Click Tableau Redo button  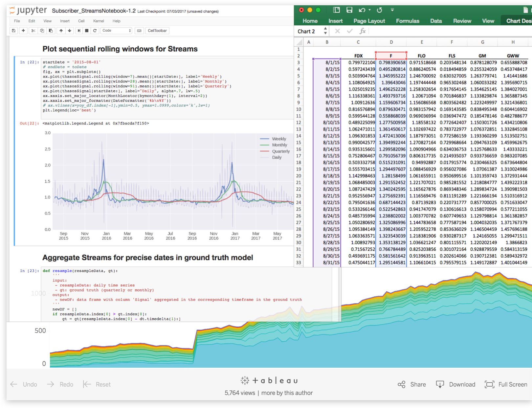pyautogui.click(x=60, y=384)
